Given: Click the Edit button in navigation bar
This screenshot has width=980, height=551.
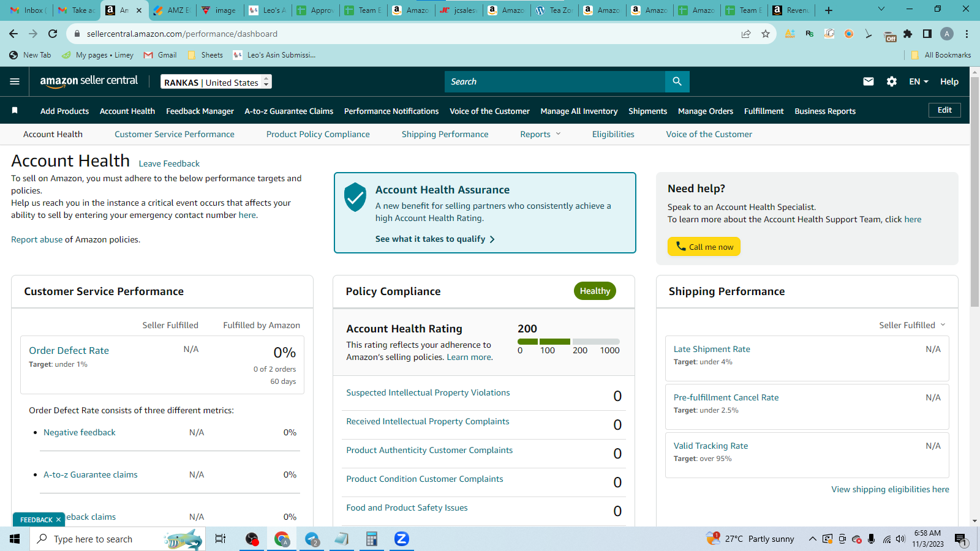Looking at the screenshot, I should point(944,110).
